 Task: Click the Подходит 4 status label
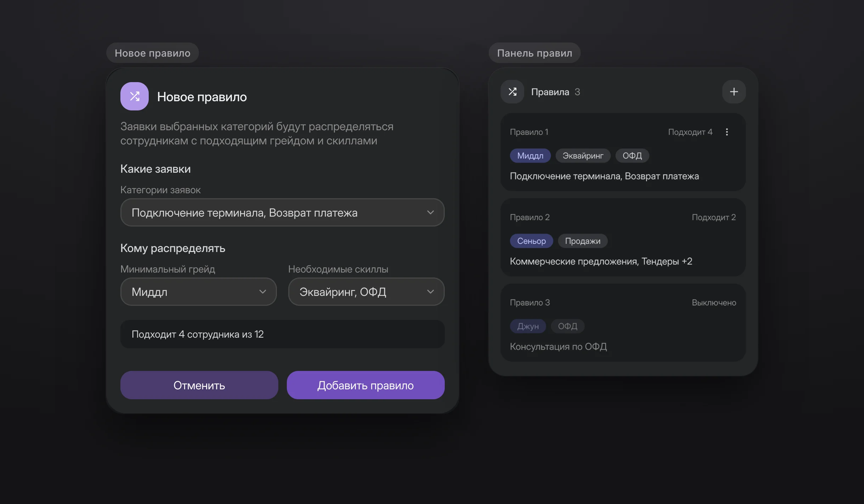(690, 132)
